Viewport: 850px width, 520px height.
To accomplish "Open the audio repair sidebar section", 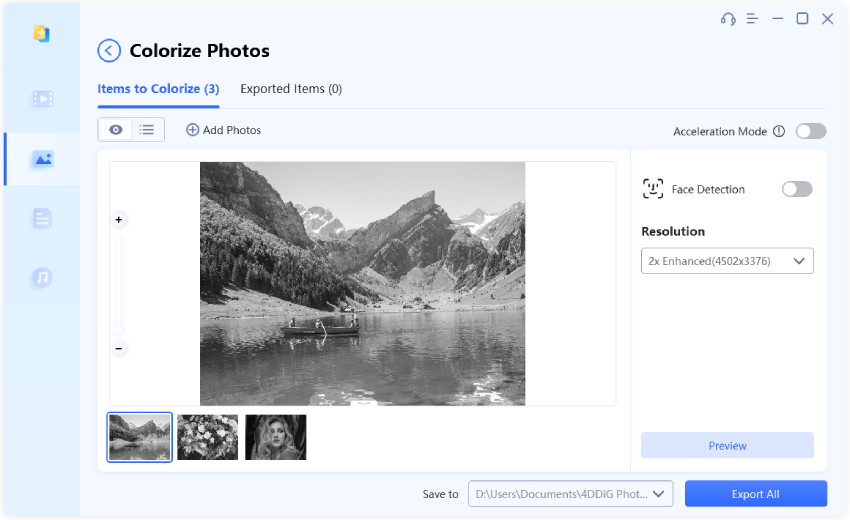I will [x=42, y=277].
